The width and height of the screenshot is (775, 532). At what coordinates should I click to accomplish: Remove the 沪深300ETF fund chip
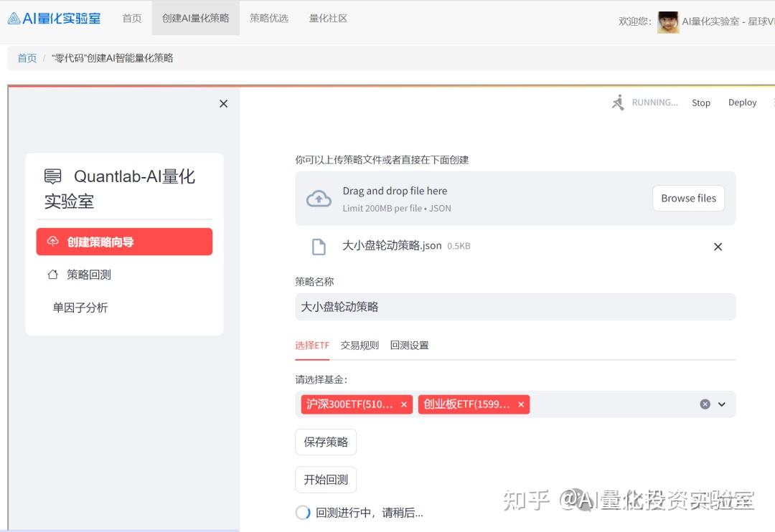click(404, 404)
